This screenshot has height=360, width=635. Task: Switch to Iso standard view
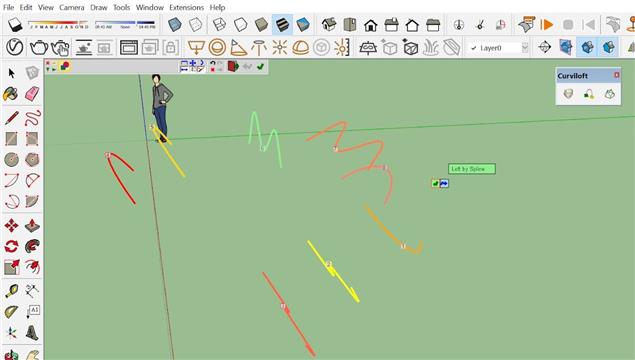pyautogui.click(x=329, y=25)
